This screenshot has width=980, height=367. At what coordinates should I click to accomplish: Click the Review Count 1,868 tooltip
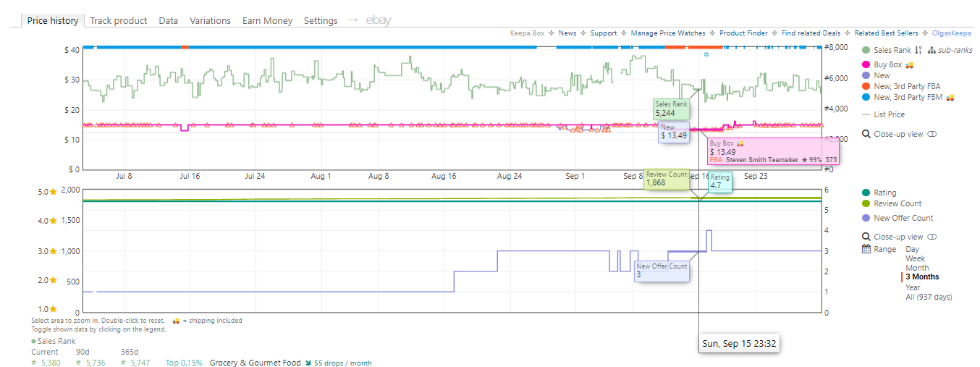(x=667, y=179)
